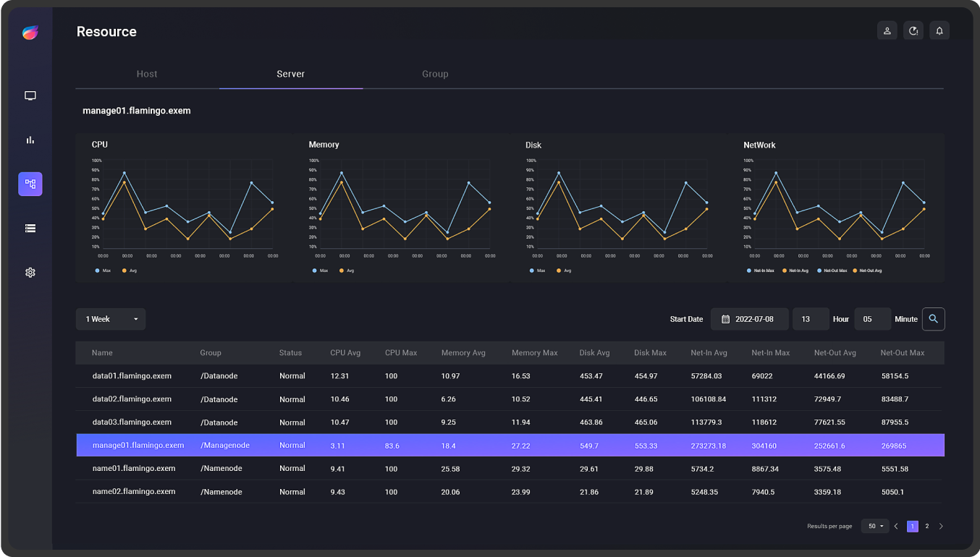Toggle the Avg legend in CPU chart
The width and height of the screenshot is (980, 557).
click(129, 271)
